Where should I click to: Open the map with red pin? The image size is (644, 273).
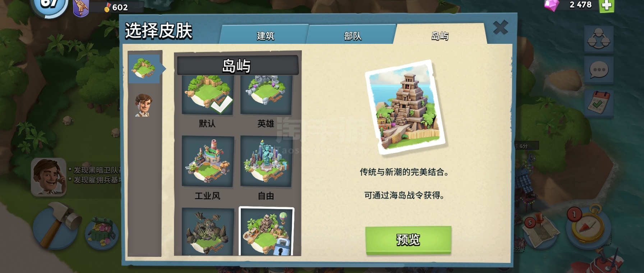click(x=539, y=229)
